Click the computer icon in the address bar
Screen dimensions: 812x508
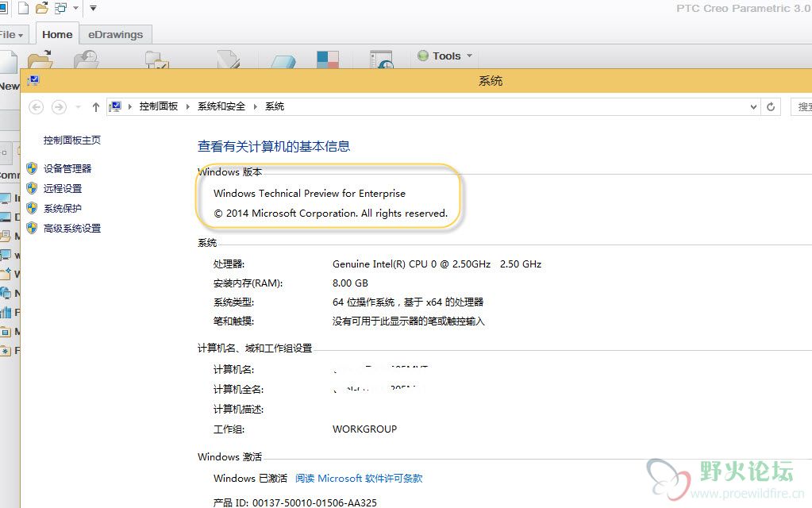point(115,106)
